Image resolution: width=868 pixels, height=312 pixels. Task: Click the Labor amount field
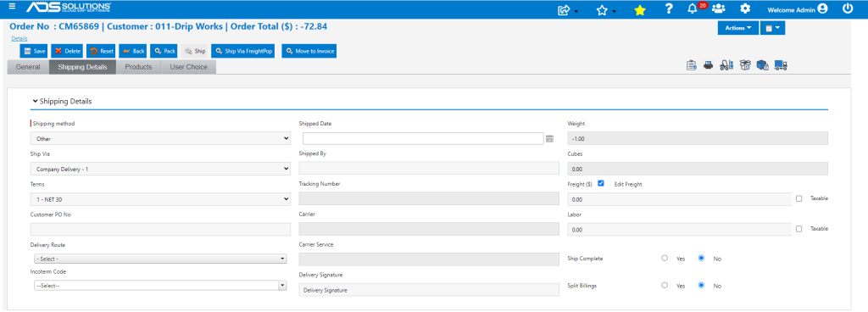680,229
